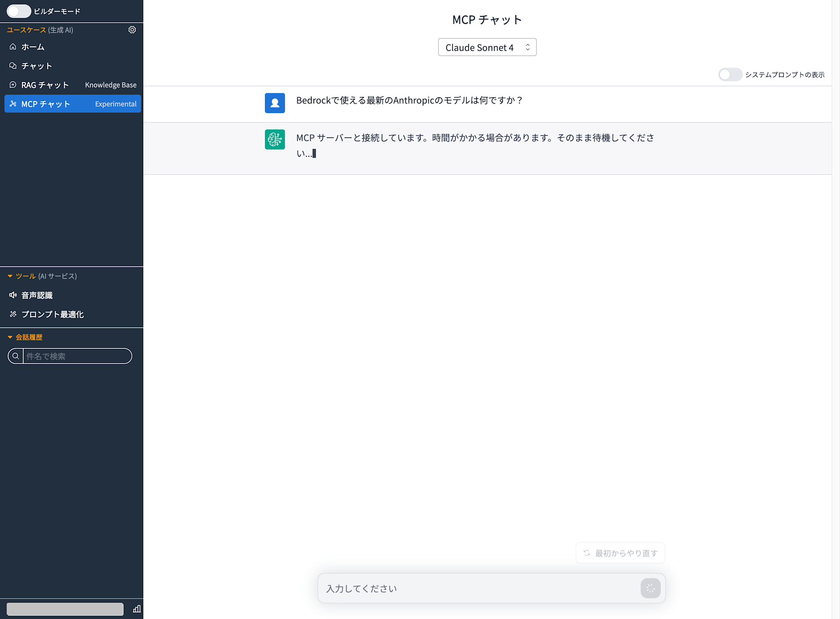This screenshot has height=619, width=840.
Task: Click the user question text about Bedrock
Action: click(409, 100)
